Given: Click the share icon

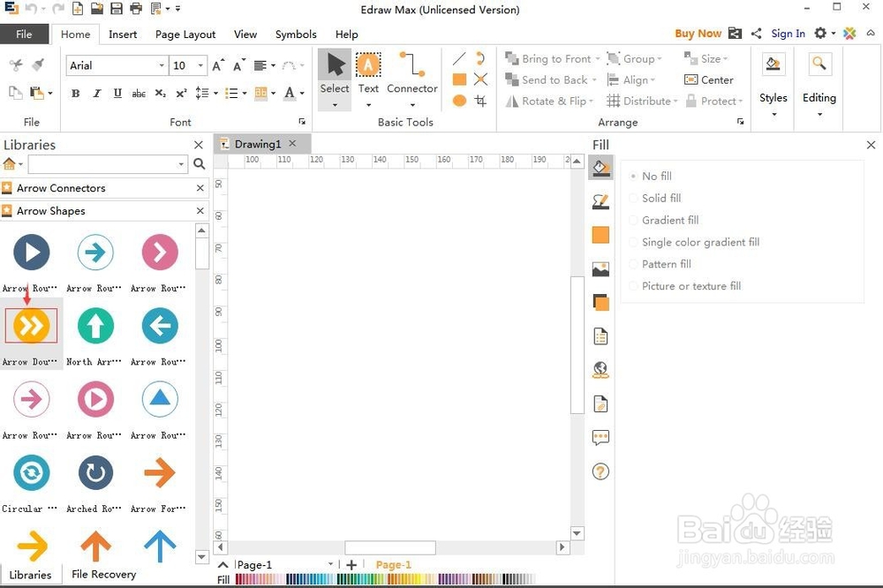Looking at the screenshot, I should [x=757, y=34].
